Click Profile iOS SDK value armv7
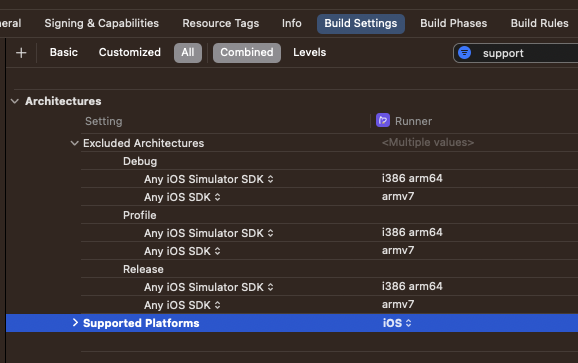Viewport: 578px width, 363px height. (398, 251)
